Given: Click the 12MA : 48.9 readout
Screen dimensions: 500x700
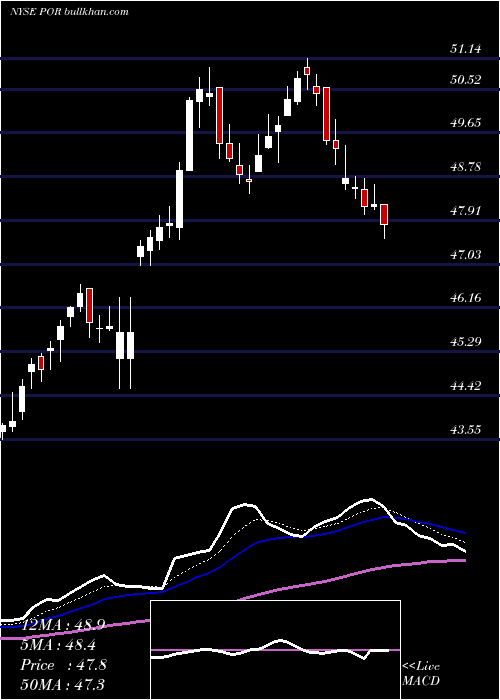Looking at the screenshot, I should [x=62, y=625].
